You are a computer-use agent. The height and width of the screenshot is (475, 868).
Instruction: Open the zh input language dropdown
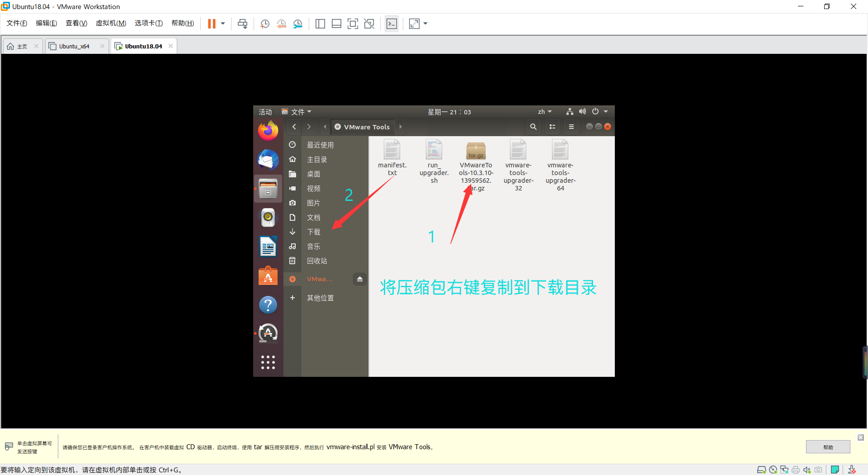545,112
